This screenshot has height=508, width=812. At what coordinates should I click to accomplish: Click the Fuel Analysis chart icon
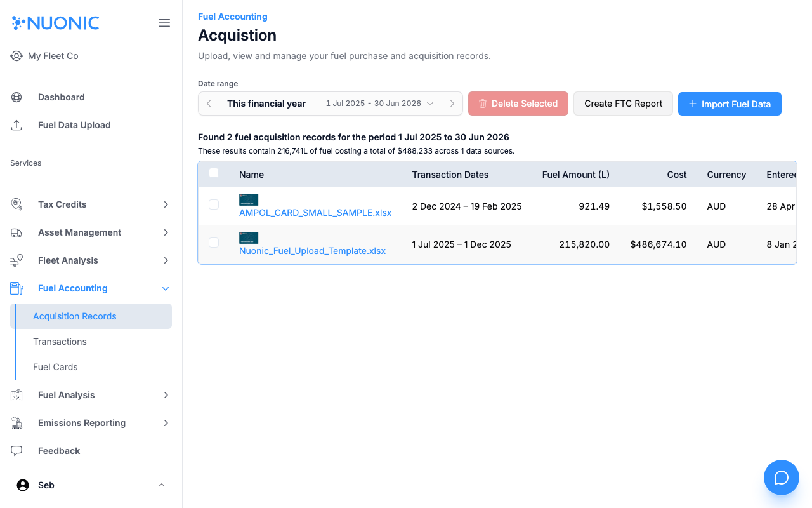point(16,395)
